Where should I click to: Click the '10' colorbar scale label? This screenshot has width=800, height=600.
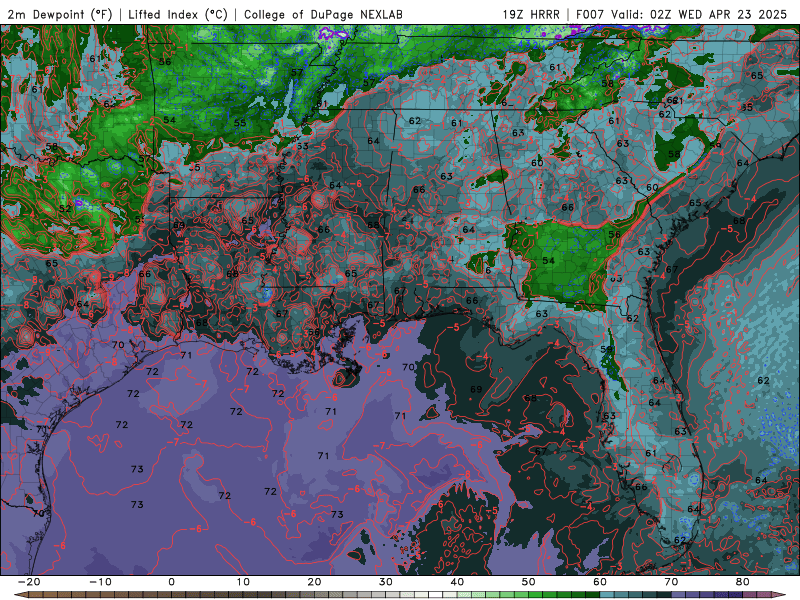[243, 582]
